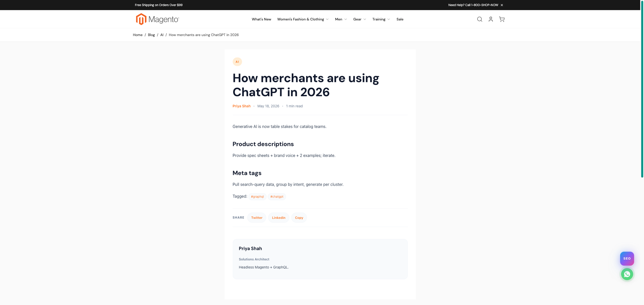The width and height of the screenshot is (644, 305).
Task: Open the WhatsApp chat bubble
Action: [627, 274]
